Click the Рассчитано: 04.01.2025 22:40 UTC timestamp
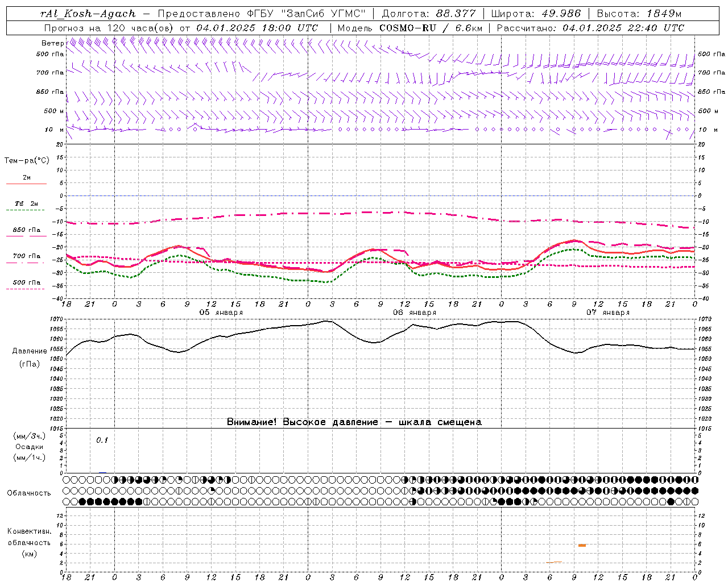The width and height of the screenshot is (728, 582). tap(590, 28)
